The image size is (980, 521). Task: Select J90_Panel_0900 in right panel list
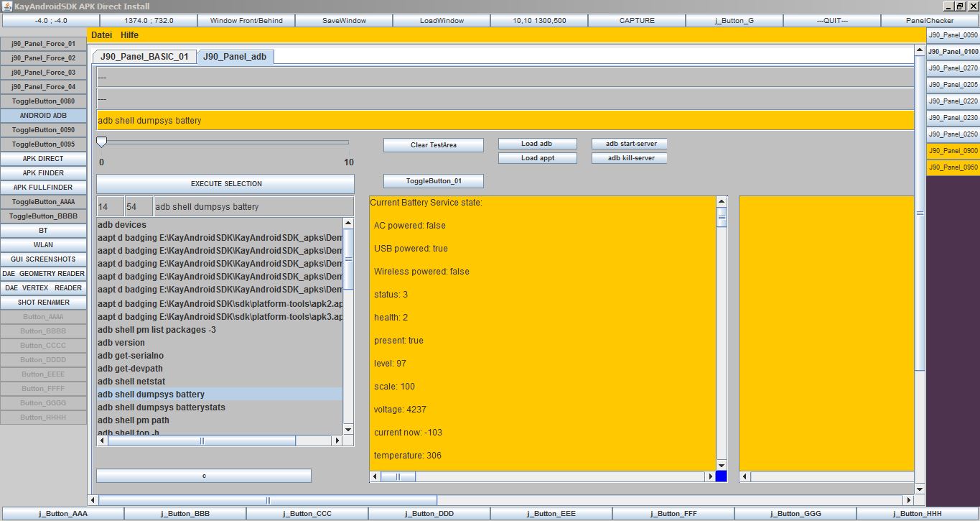952,151
